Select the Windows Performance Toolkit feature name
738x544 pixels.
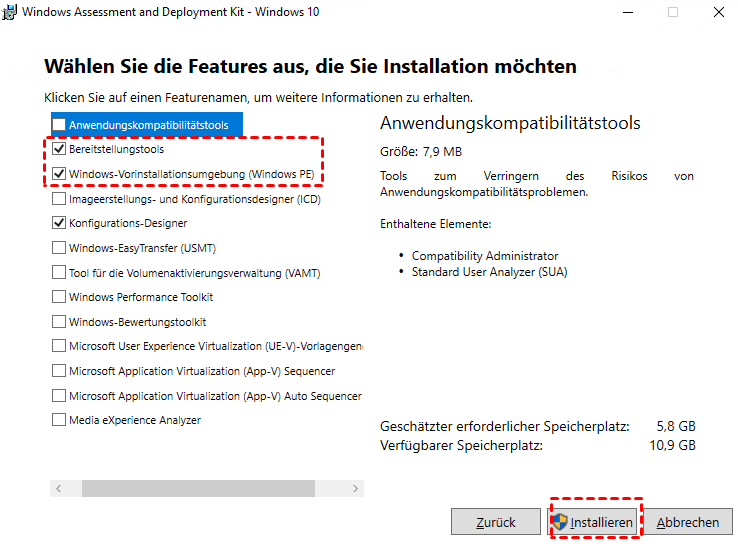(141, 297)
